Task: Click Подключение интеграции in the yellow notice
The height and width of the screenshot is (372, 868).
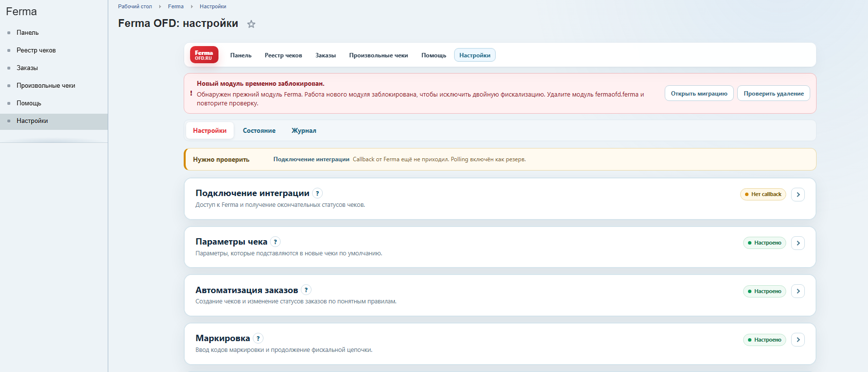Action: (312, 159)
